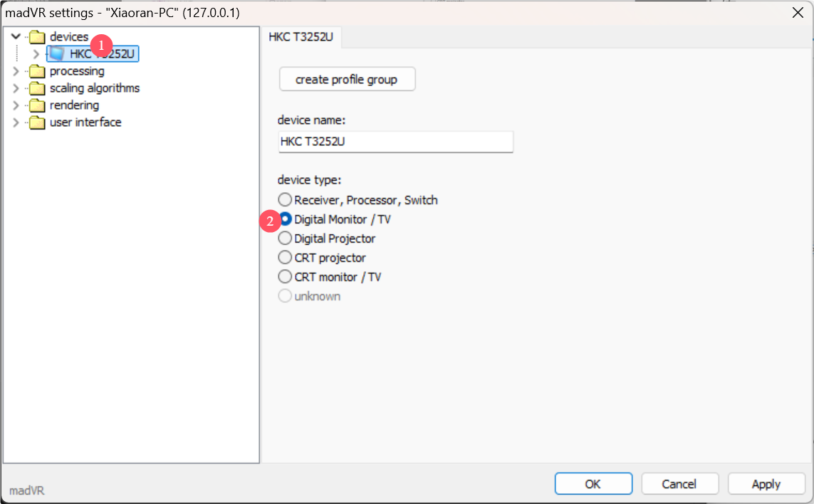The height and width of the screenshot is (504, 814).
Task: Select Digital Monitor / TV radio button
Action: (x=285, y=219)
